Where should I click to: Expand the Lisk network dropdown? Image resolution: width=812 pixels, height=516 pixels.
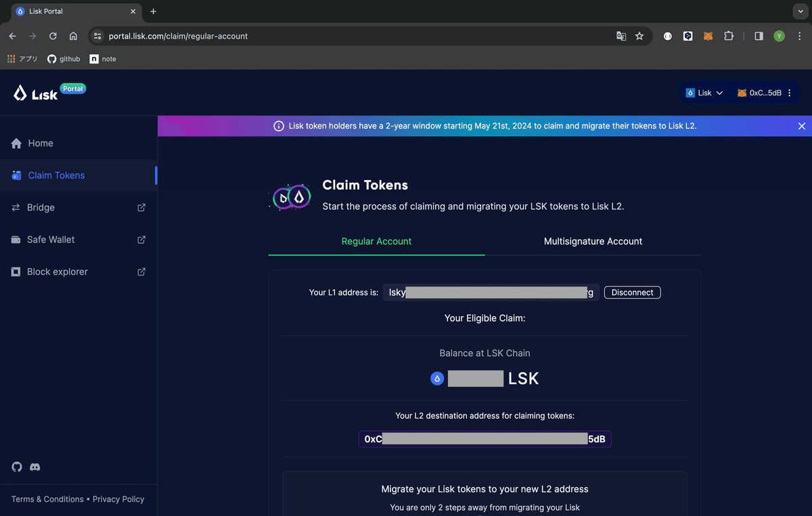(704, 93)
